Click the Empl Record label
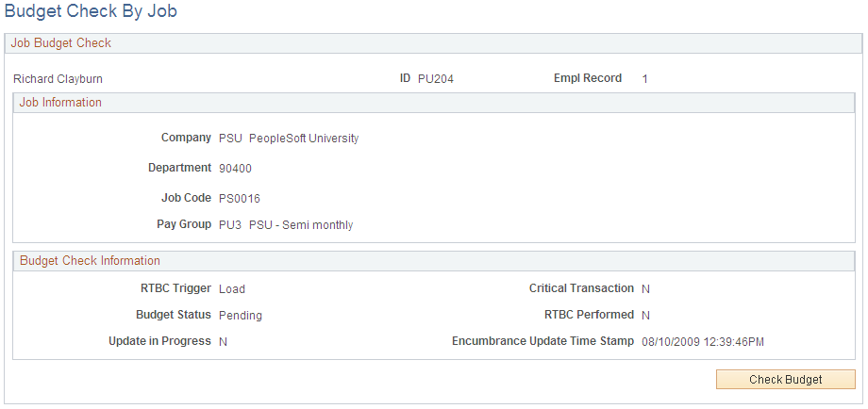This screenshot has width=868, height=409. point(588,78)
